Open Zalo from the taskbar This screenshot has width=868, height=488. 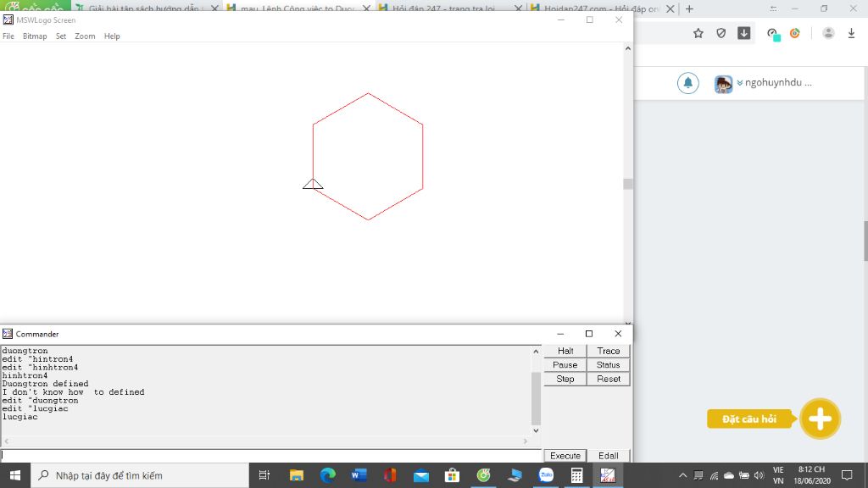[546, 475]
